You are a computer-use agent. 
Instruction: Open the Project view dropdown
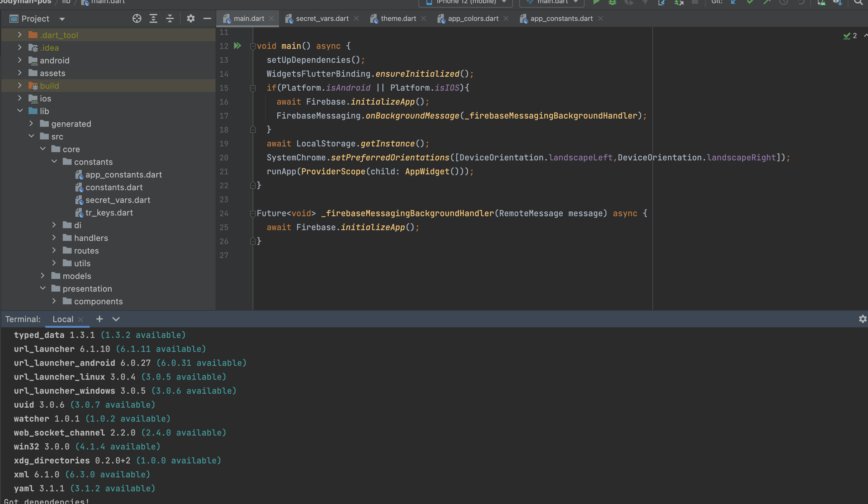click(x=62, y=19)
